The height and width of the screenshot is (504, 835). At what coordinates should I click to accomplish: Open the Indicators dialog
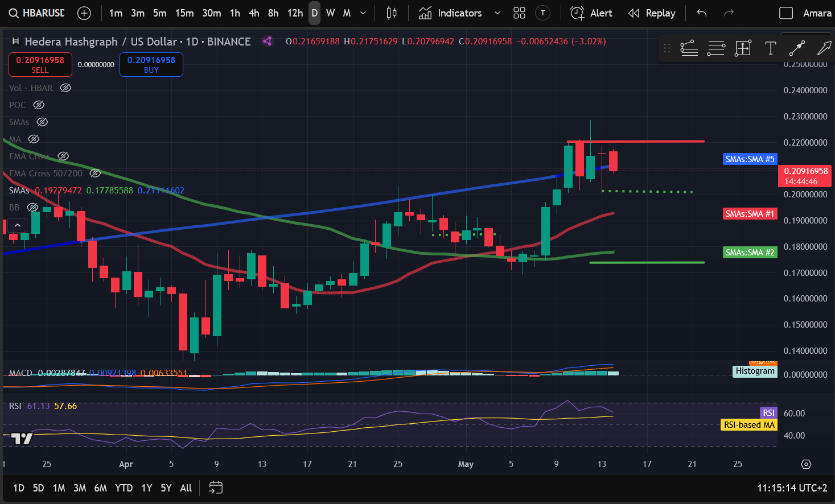[450, 13]
